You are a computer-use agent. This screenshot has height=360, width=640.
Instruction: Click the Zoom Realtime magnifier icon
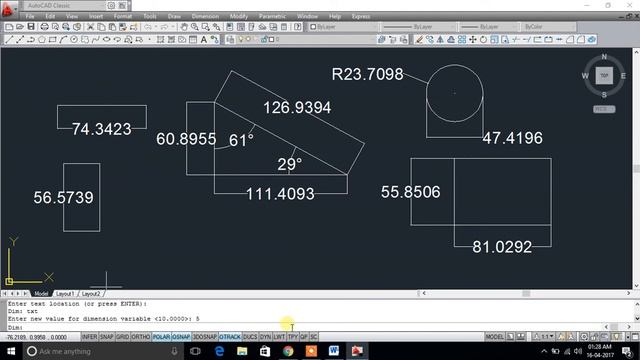click(195, 27)
